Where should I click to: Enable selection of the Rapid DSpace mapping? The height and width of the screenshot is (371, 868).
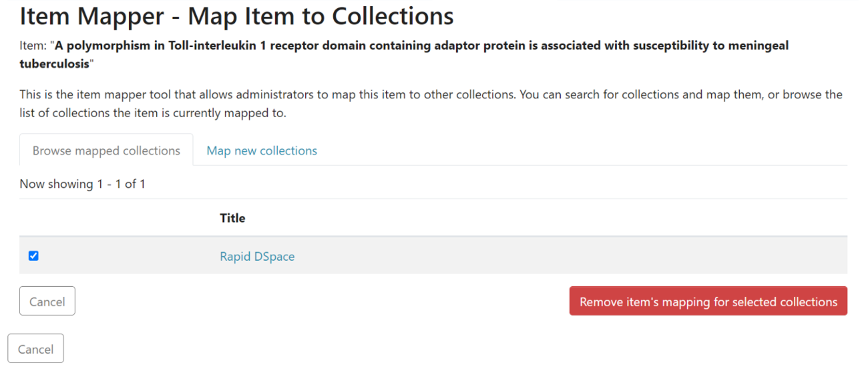pos(33,256)
